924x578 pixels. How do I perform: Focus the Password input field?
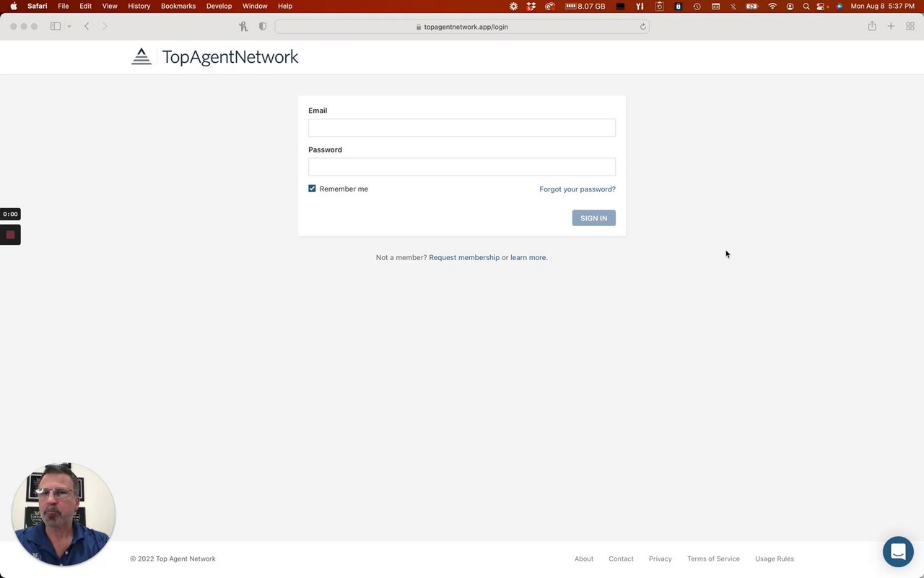[462, 167]
